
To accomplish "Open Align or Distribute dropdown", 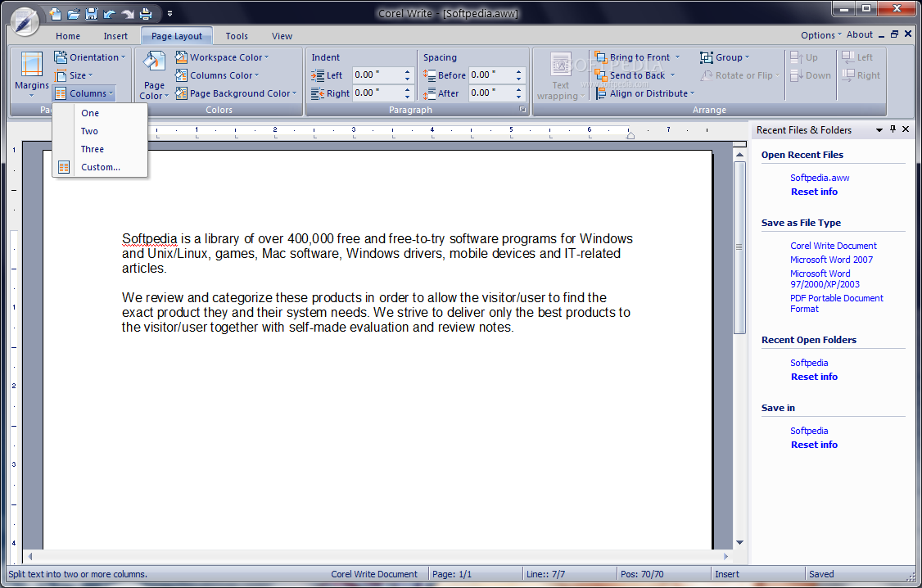I will tap(645, 93).
